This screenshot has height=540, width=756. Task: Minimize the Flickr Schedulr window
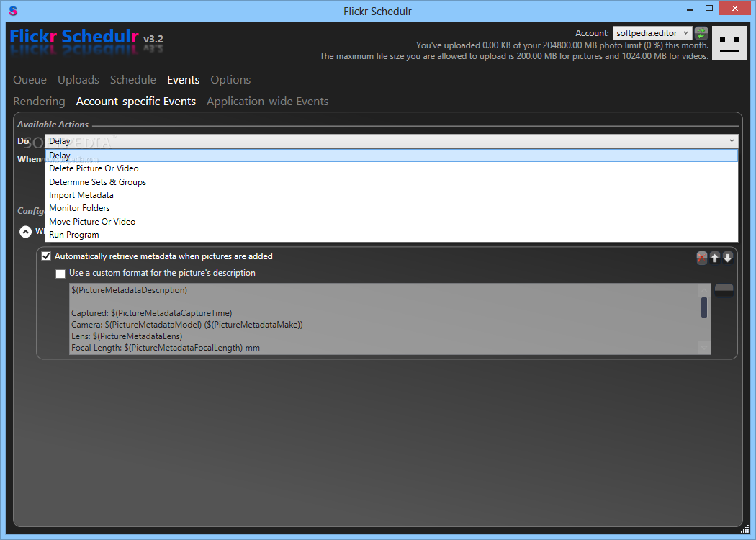click(690, 9)
